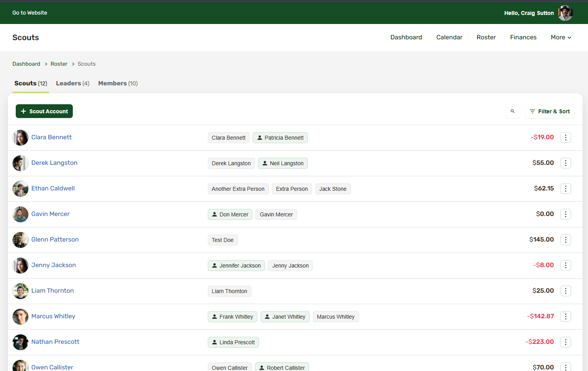
Task: Open the options menu for Glenn Patterson
Action: pyautogui.click(x=566, y=240)
